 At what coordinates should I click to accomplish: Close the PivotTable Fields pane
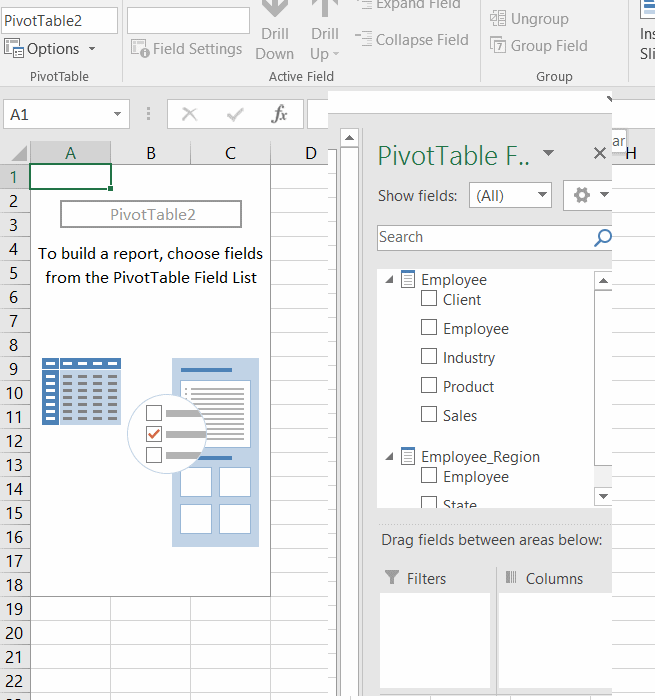click(600, 153)
